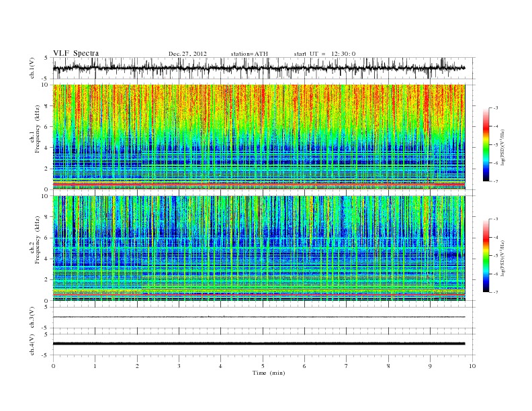Click the 8 kHz tick on ch.1 frequency axis
This screenshot has width=532, height=411.
tap(47, 106)
